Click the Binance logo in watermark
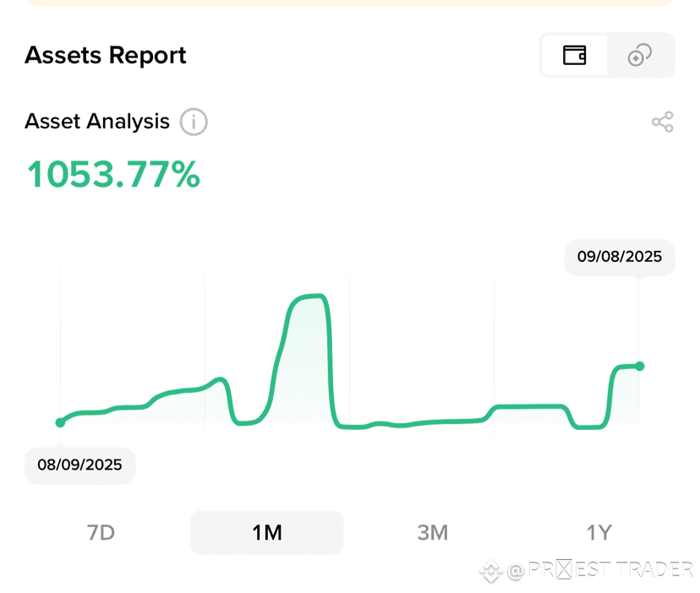700x593 pixels. click(491, 571)
